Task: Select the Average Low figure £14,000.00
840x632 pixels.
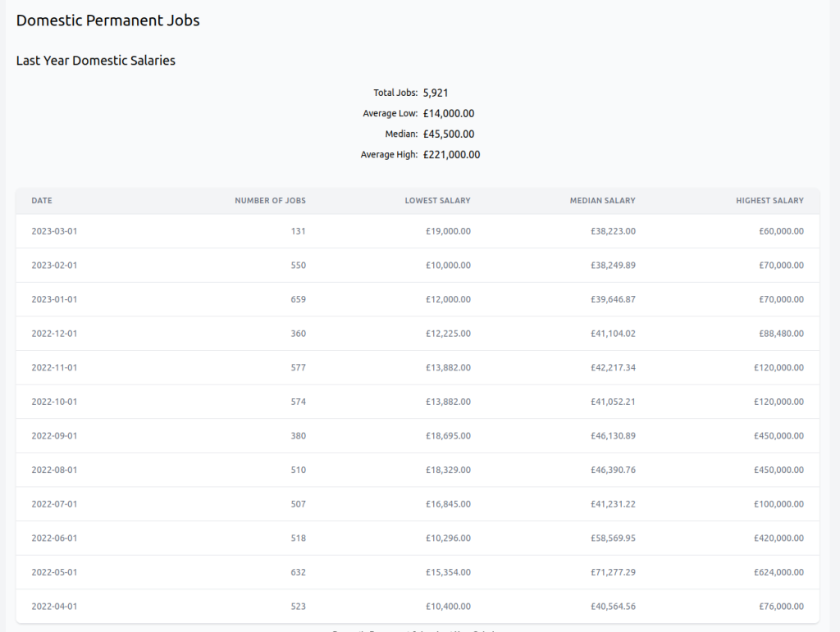Action: tap(449, 113)
